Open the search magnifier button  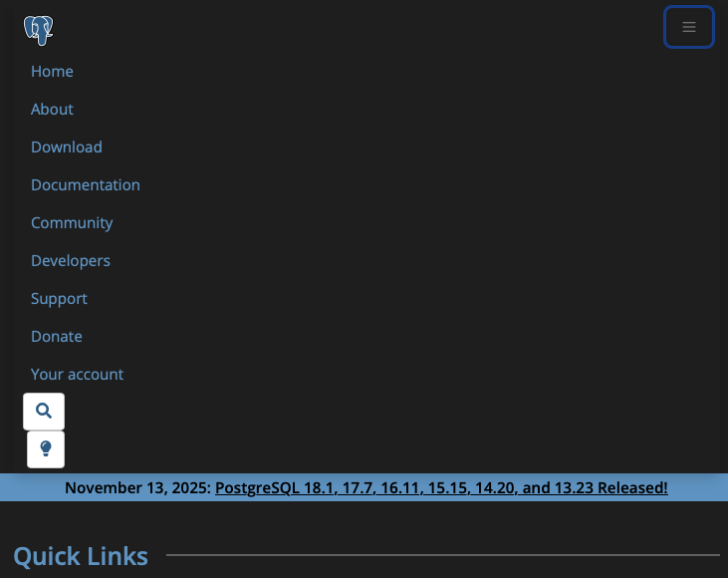tap(44, 411)
